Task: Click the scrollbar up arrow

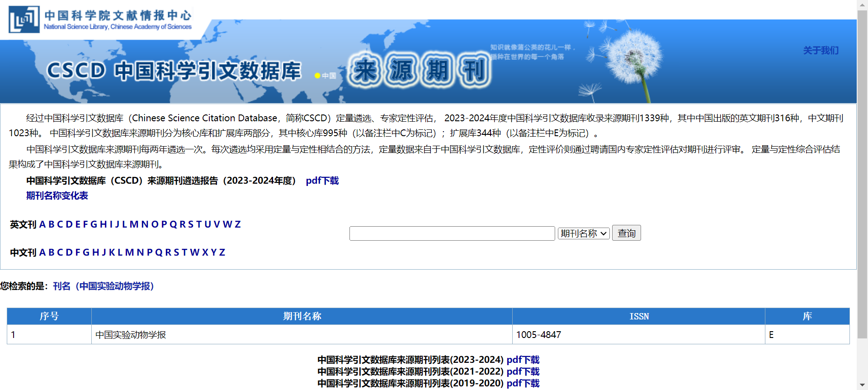Action: pos(863,5)
